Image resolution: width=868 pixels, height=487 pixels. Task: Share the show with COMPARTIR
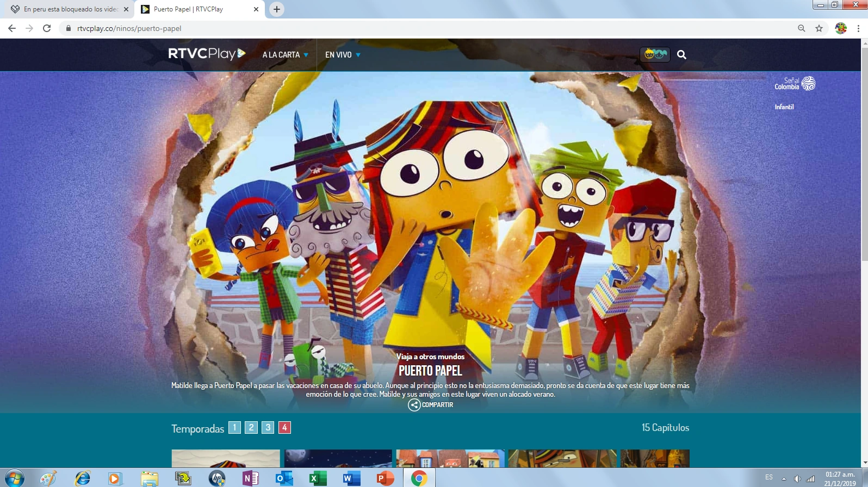431,405
